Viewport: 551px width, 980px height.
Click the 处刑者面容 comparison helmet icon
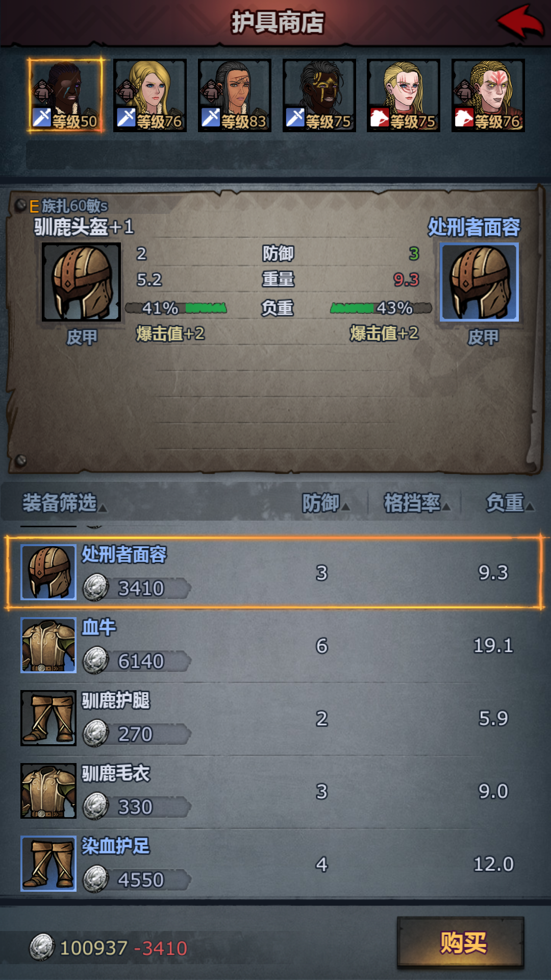tap(479, 282)
